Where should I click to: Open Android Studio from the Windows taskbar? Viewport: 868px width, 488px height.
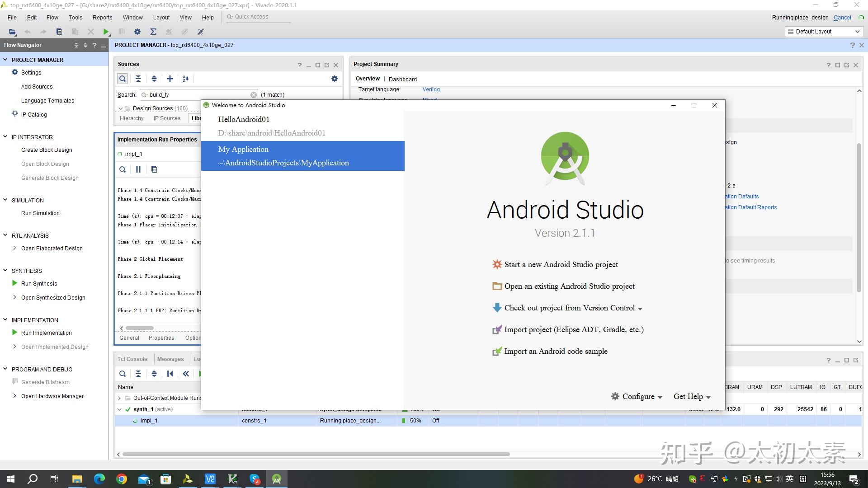(277, 479)
